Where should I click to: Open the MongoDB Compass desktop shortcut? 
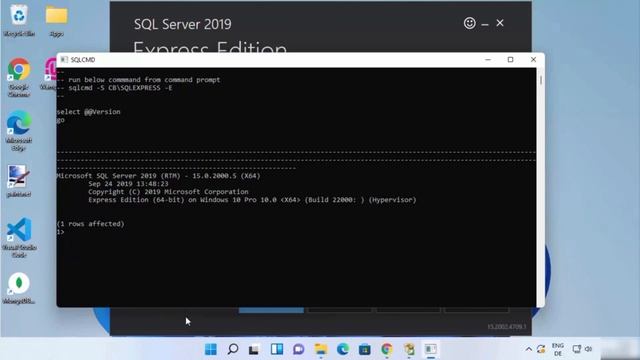19,288
